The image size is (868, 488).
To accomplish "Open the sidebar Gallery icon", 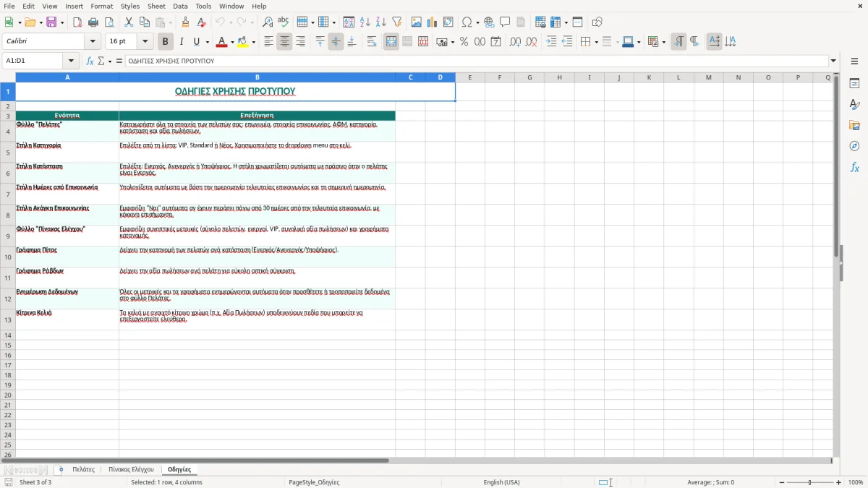I will pos(854,125).
